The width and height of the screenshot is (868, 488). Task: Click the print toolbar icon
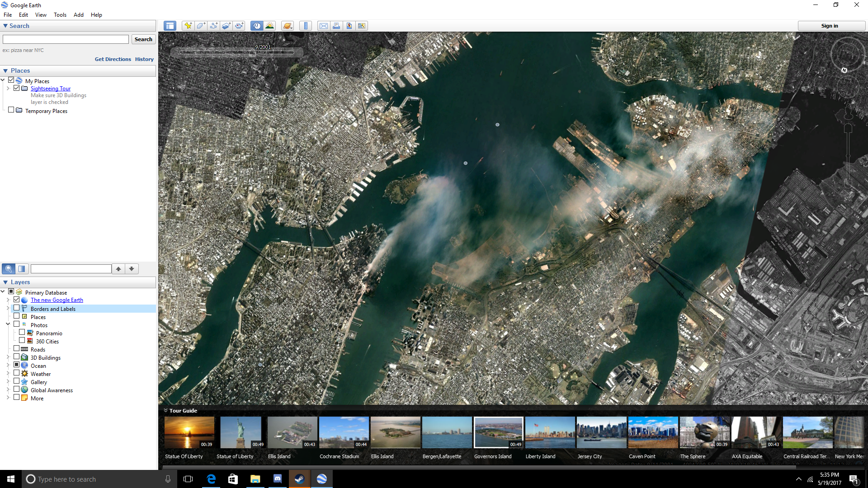[336, 26]
